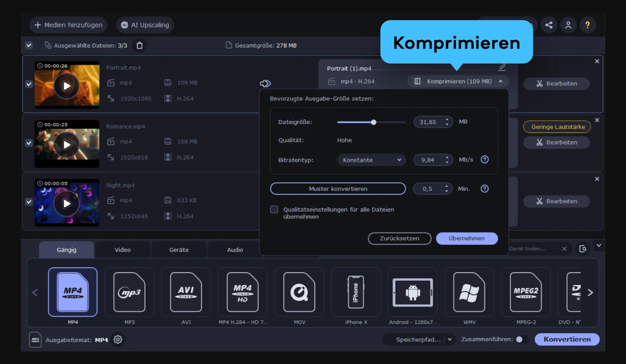Pick the iPhone X device preset
Image resolution: width=626 pixels, height=364 pixels.
click(356, 292)
